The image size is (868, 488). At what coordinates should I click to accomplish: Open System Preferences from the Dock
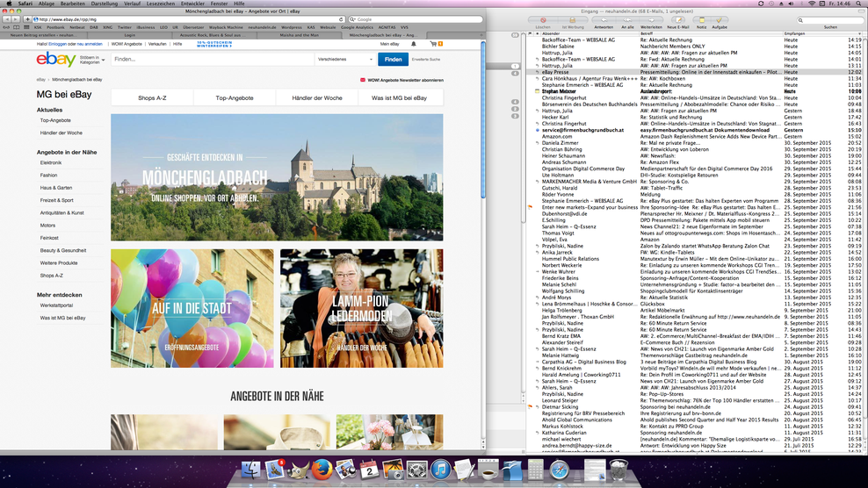(416, 470)
